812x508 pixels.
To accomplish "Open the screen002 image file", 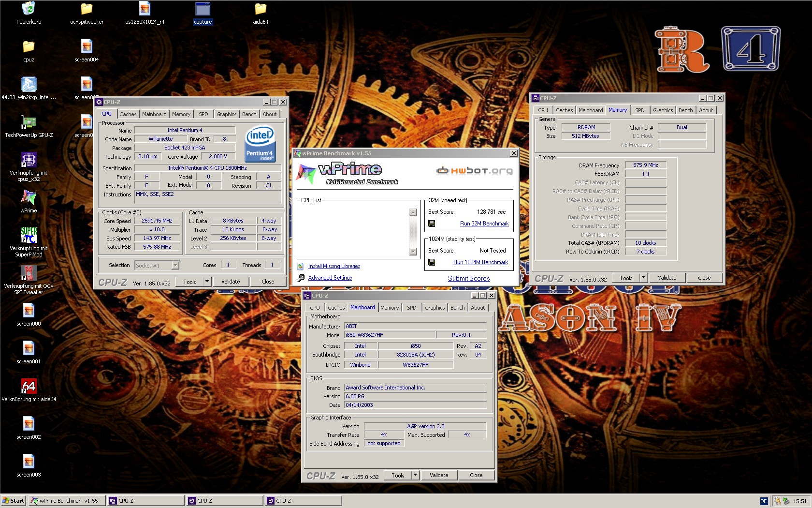I will [29, 424].
